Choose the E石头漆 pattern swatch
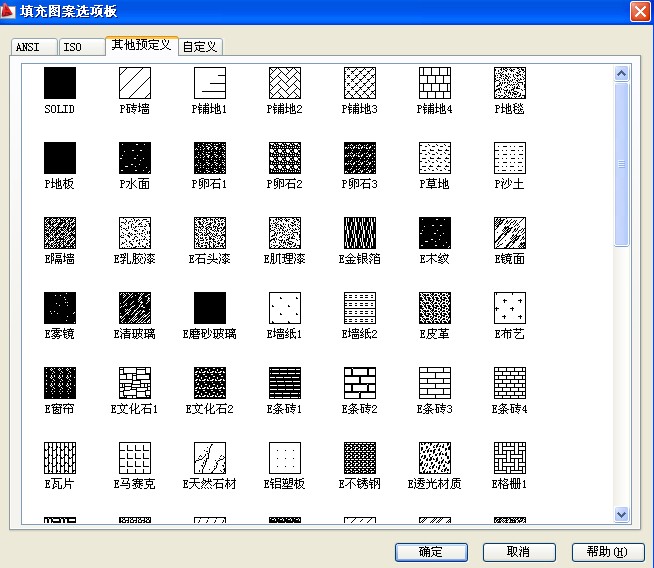654x568 pixels. [x=210, y=233]
